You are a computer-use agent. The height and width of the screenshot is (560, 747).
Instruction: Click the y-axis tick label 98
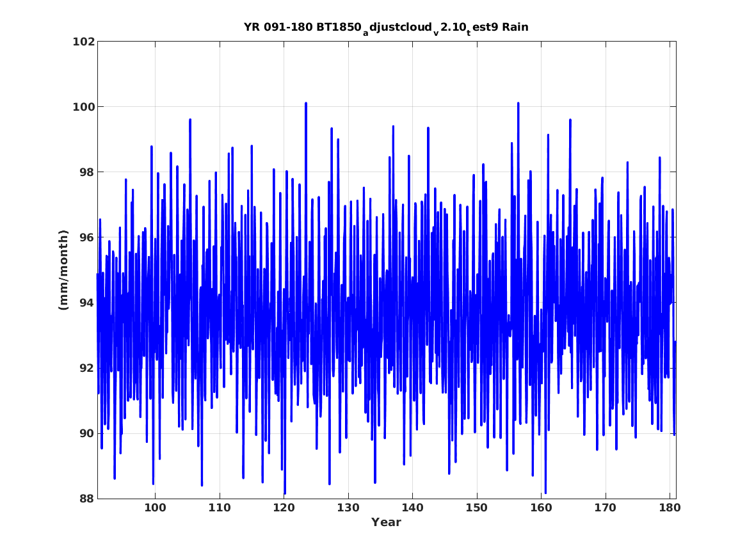pos(87,172)
